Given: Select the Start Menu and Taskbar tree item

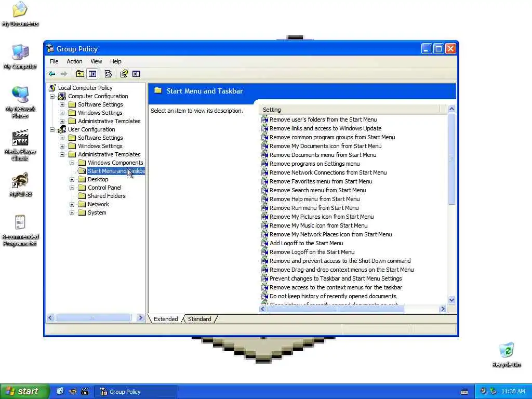Looking at the screenshot, I should click(116, 171).
